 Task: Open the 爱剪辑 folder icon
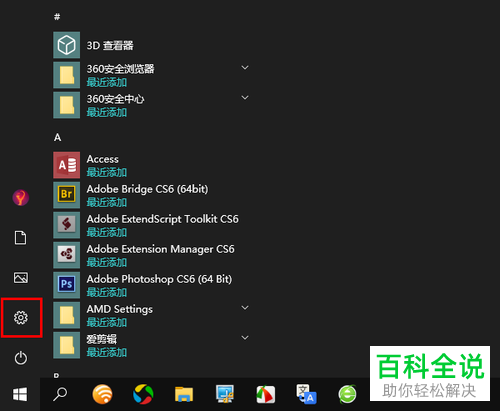pos(66,345)
